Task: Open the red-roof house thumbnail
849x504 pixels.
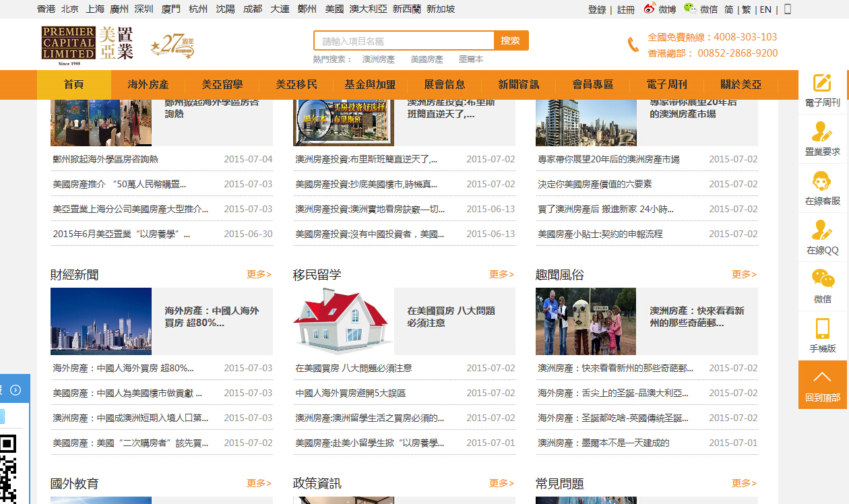Action: pos(344,321)
